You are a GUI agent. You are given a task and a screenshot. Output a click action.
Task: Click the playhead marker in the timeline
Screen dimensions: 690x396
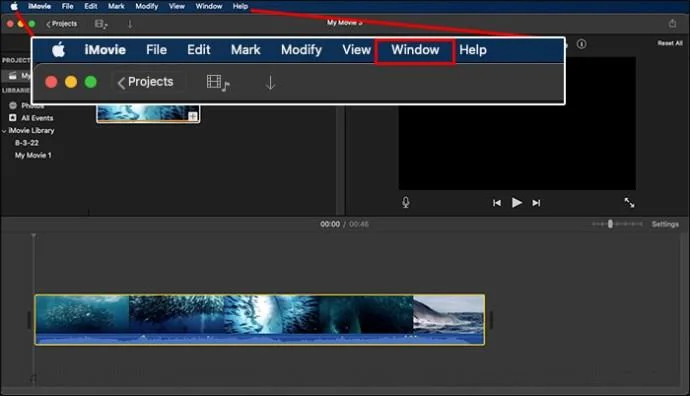point(33,236)
